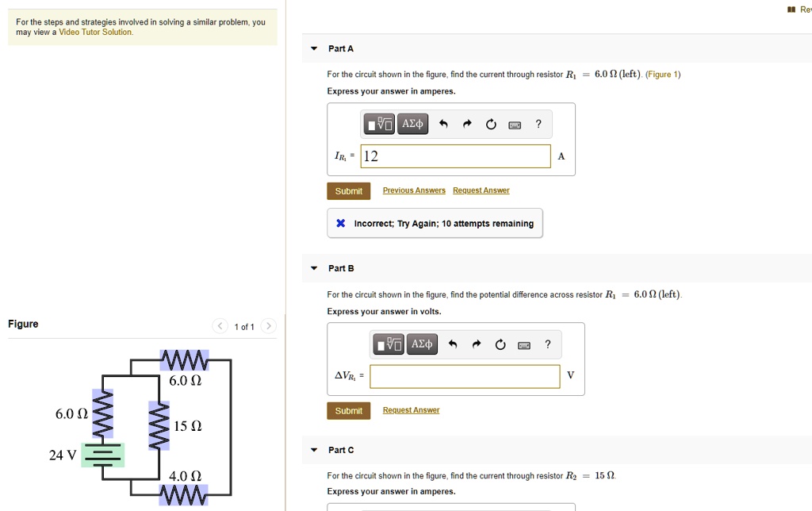Request Answer for Part B
Screen dimensions: 812x511
410,409
